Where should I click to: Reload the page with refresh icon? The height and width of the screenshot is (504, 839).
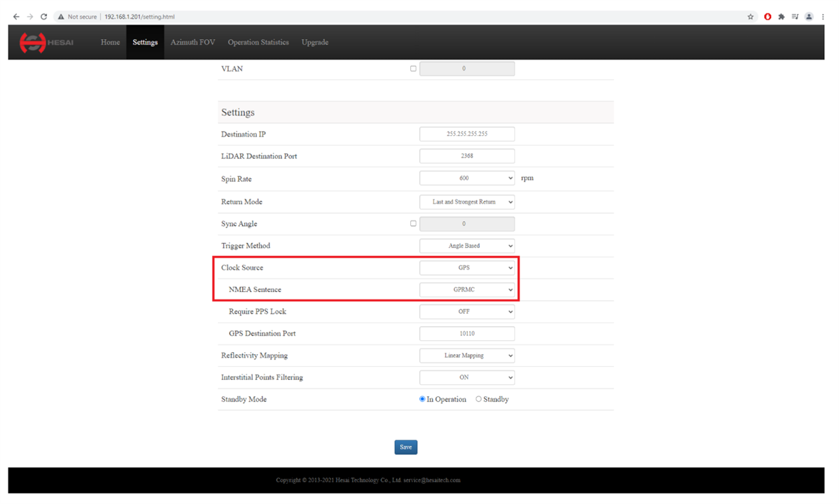point(43,17)
